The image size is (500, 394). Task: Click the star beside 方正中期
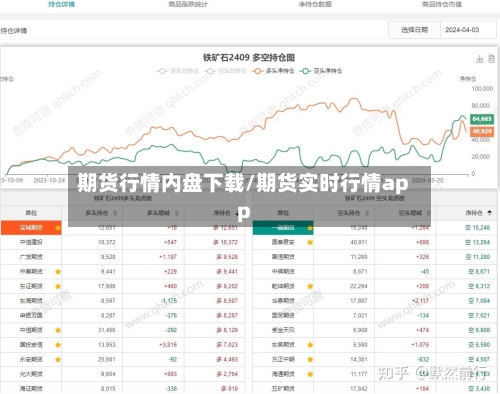point(310,359)
